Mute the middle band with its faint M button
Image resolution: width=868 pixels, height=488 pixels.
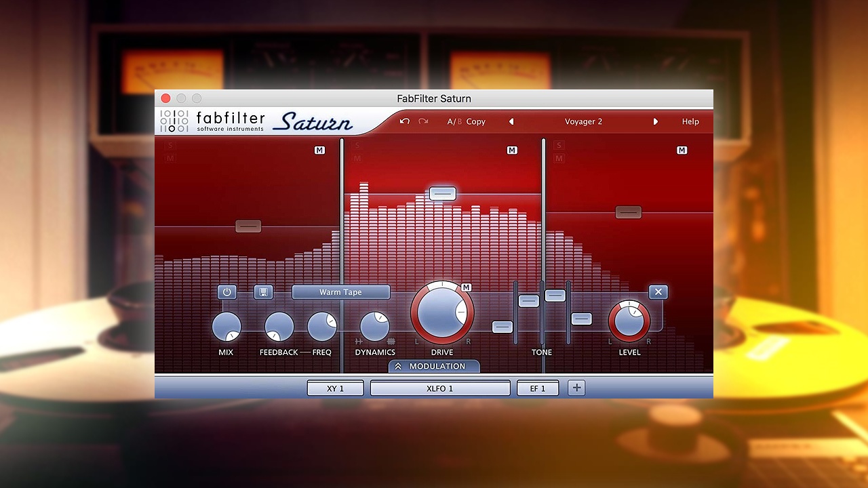[x=357, y=158]
